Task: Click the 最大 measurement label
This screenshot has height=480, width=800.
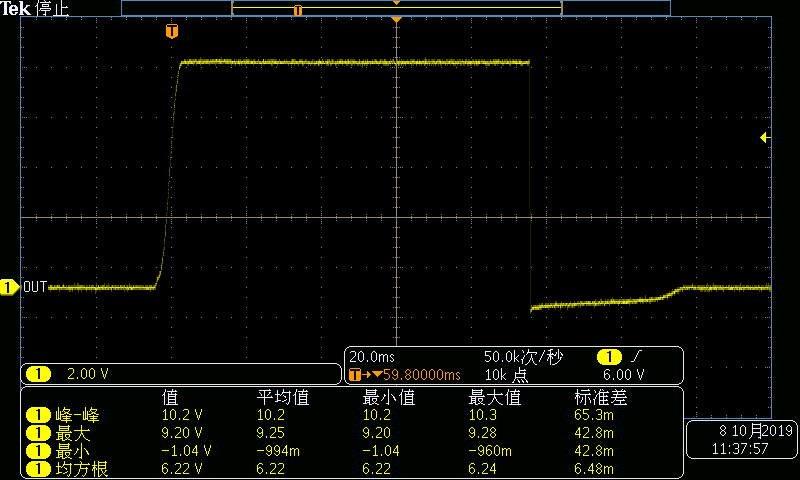Action: (x=73, y=433)
